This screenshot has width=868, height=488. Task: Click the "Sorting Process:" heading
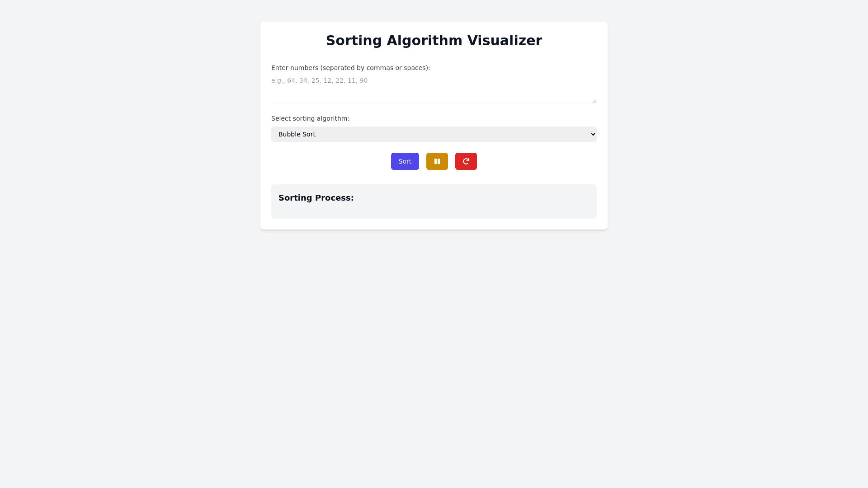pos(316,198)
